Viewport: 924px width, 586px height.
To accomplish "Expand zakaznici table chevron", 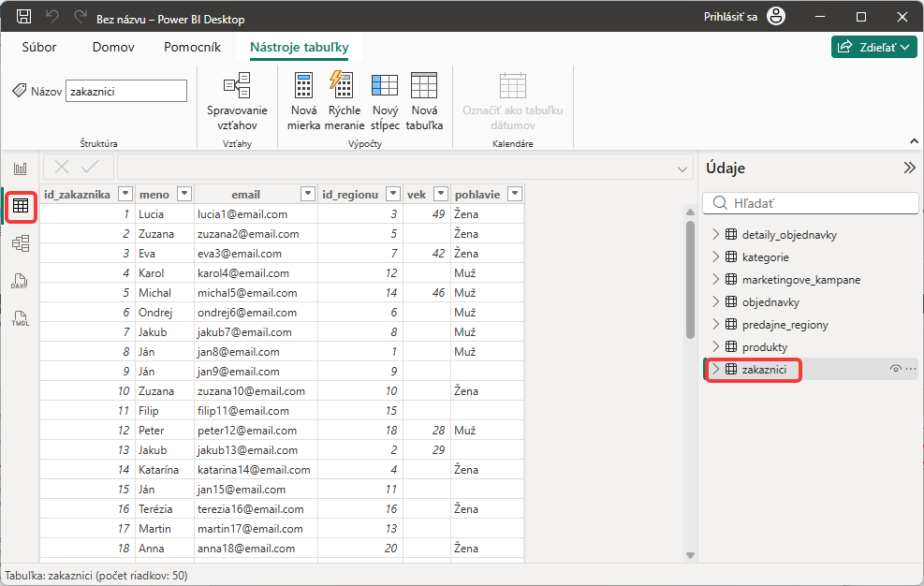I will pos(715,369).
